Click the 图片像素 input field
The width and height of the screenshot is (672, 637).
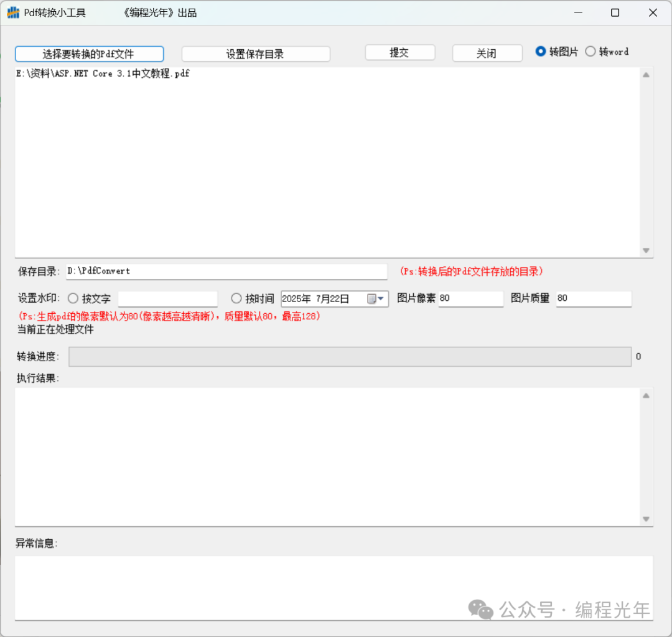[x=470, y=299]
